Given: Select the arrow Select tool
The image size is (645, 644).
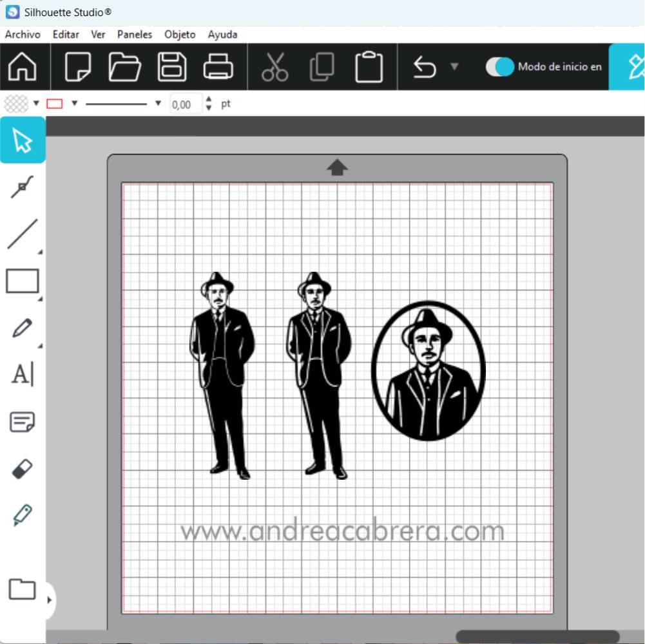Looking at the screenshot, I should [x=23, y=140].
